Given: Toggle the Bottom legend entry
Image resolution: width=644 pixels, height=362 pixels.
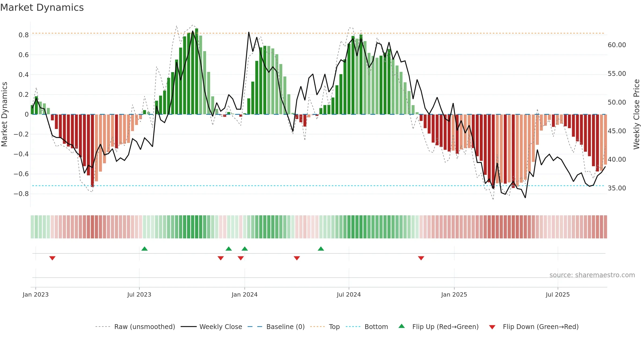Looking at the screenshot, I should [x=367, y=327].
